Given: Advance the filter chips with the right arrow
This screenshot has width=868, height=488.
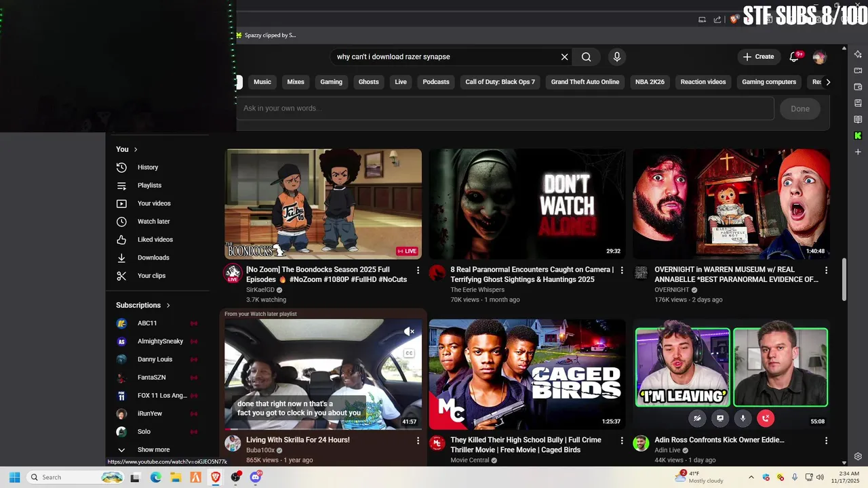Looking at the screenshot, I should coord(828,82).
